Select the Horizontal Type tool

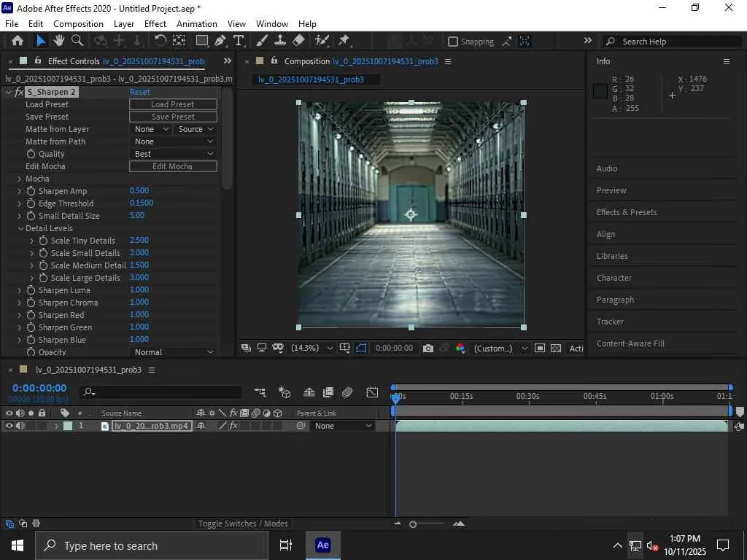238,41
